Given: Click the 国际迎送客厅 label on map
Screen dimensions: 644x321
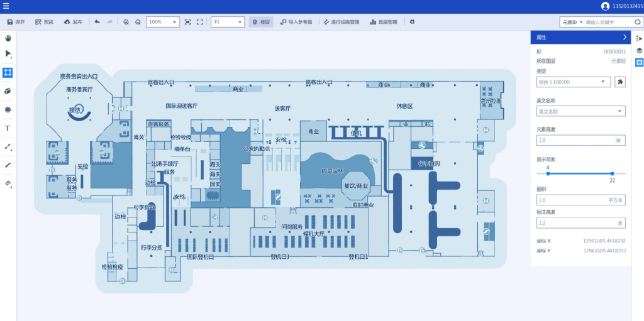Looking at the screenshot, I should click(182, 106).
